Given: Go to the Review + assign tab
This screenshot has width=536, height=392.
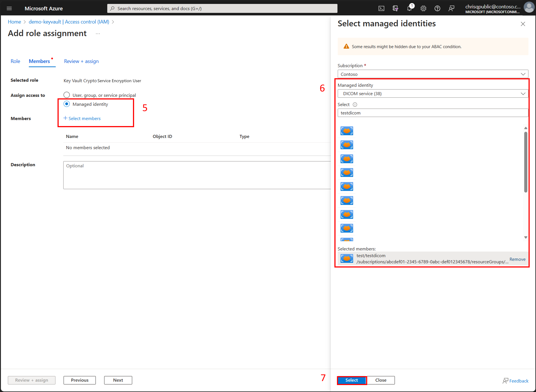Looking at the screenshot, I should (81, 61).
